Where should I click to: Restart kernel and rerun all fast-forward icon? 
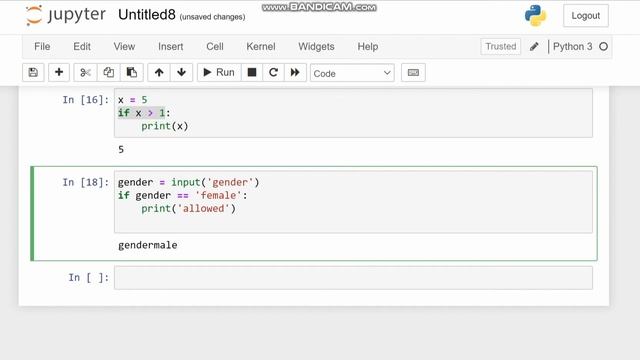(x=295, y=73)
